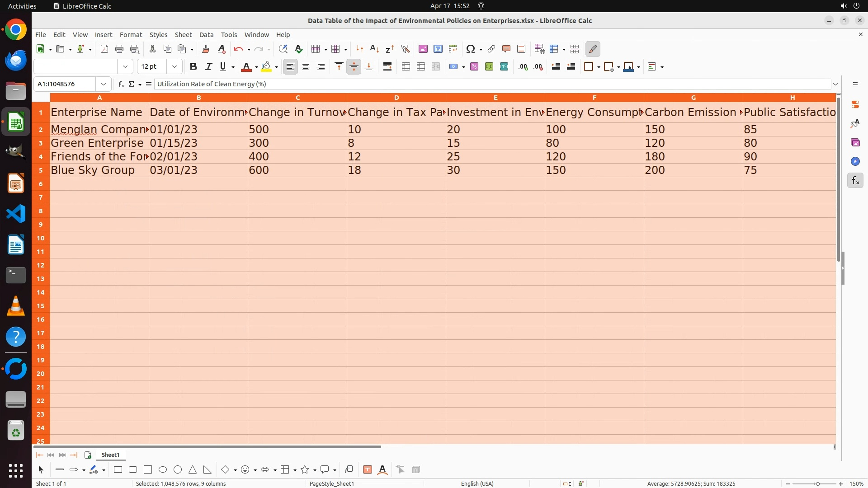This screenshot has height=488, width=868.
Task: Open the Functions sidebar panel
Action: pyautogui.click(x=855, y=181)
